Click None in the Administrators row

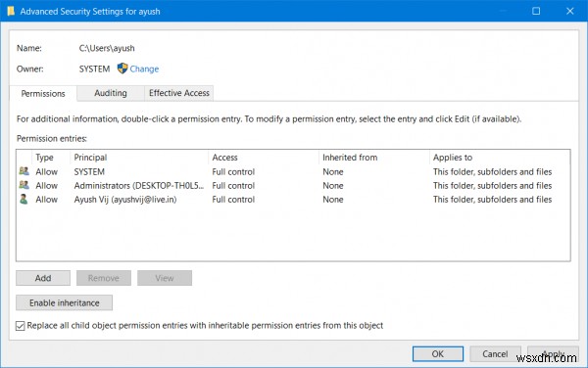333,186
